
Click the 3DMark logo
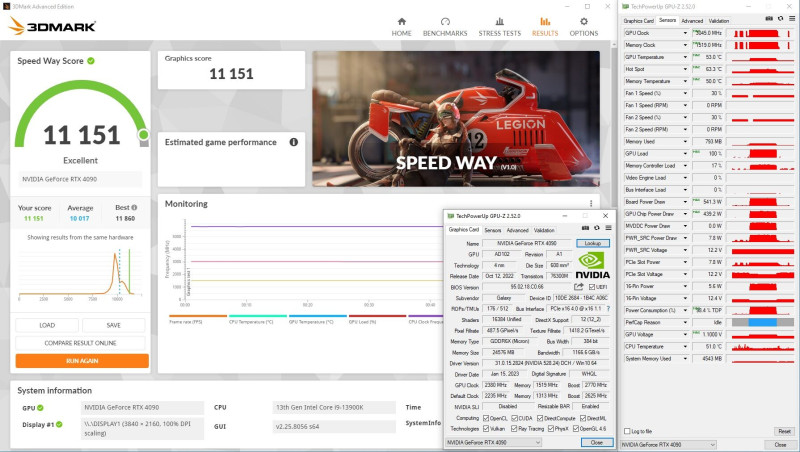click(x=52, y=26)
